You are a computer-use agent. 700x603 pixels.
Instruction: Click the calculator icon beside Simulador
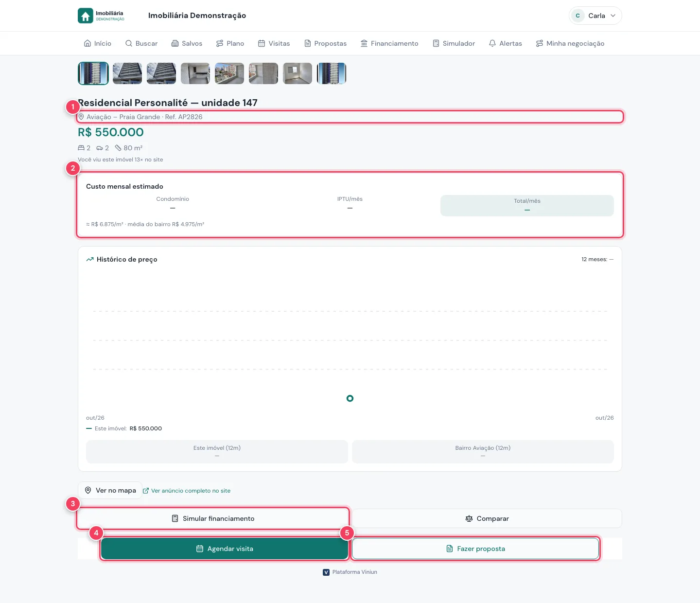click(x=436, y=43)
